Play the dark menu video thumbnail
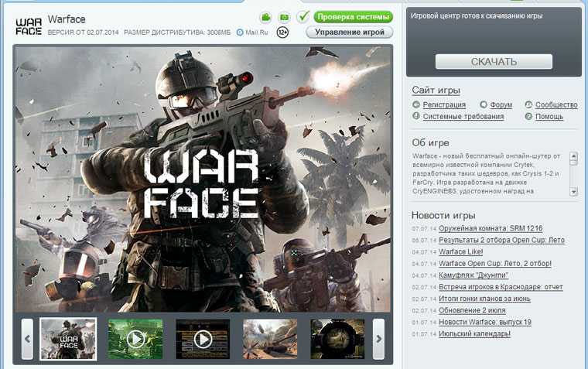Viewport: 588px width, 369px height. pos(203,339)
